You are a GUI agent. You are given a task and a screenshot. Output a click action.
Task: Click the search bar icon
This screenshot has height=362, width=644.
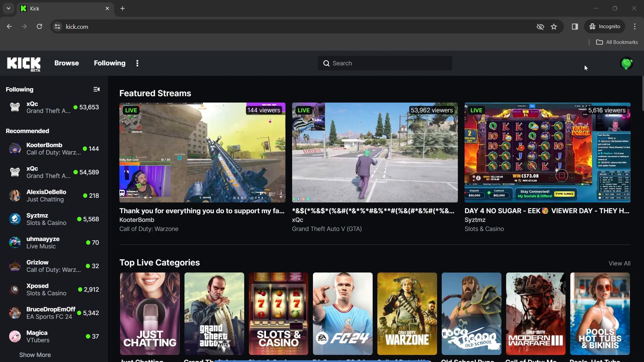326,63
